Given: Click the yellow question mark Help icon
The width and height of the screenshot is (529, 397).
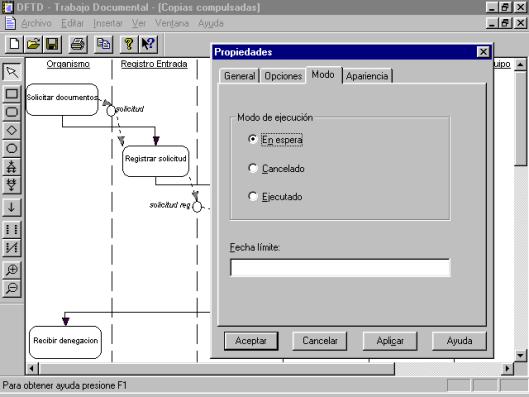Looking at the screenshot, I should pos(129,44).
